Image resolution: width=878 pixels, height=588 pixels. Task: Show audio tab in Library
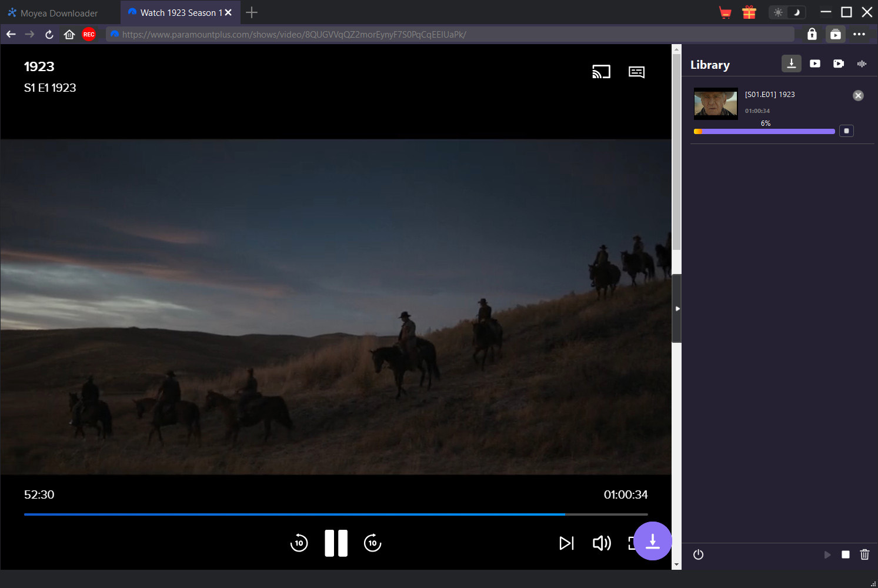point(862,64)
